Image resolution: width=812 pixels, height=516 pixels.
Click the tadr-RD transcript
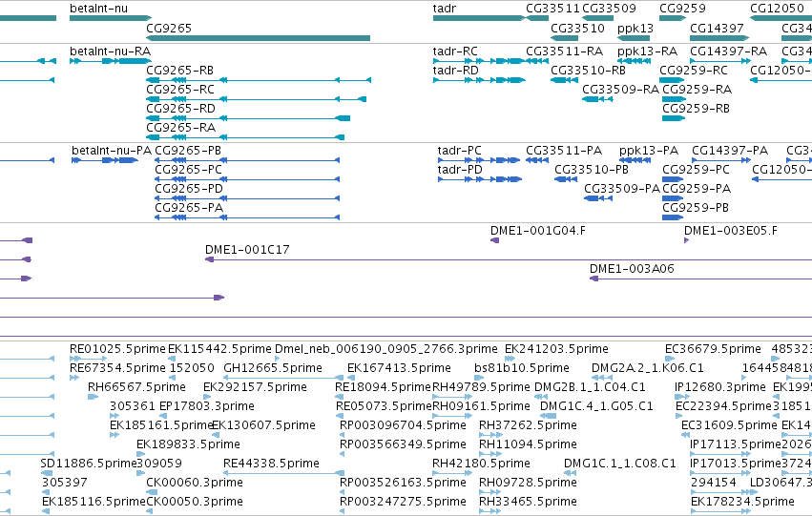[479, 80]
